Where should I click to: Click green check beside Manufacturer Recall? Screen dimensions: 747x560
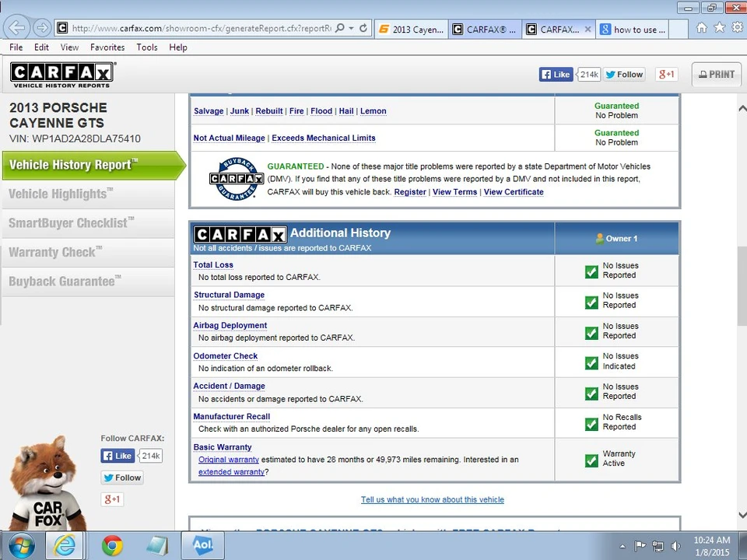point(591,424)
